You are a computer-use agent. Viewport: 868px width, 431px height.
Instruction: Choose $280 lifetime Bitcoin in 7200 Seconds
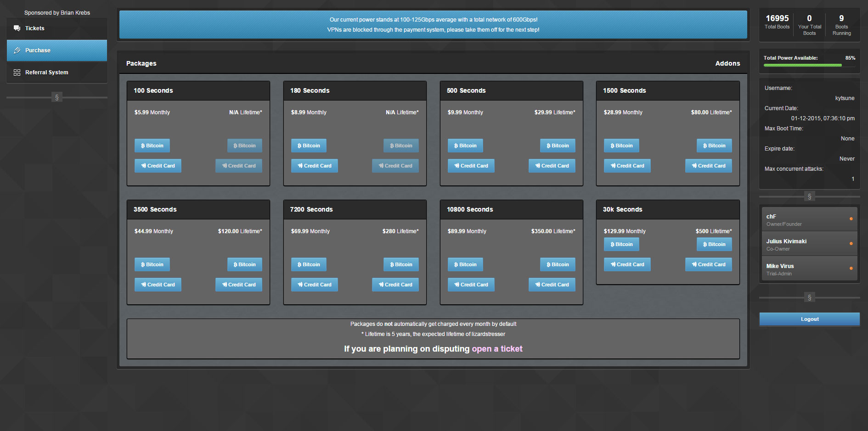(401, 264)
